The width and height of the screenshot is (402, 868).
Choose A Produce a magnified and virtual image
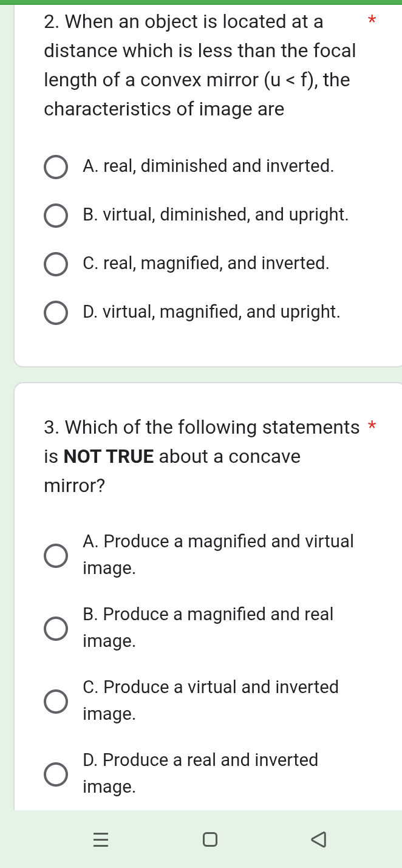56,555
